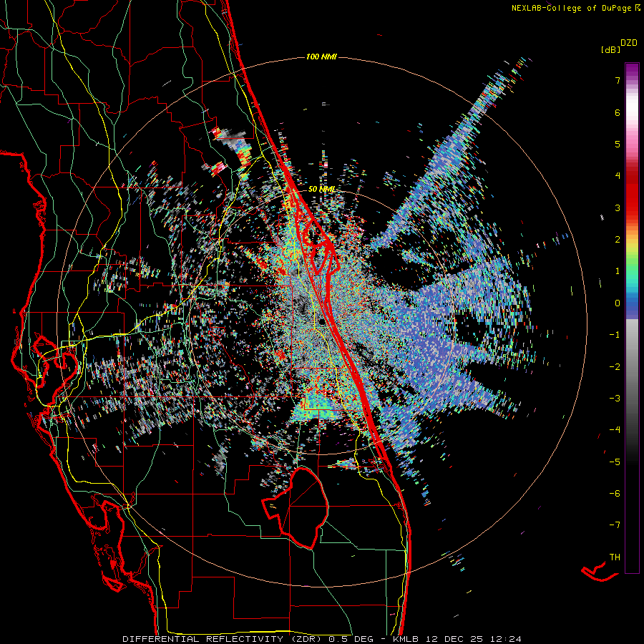This screenshot has height=644, width=644.
Task: Click the words DIFFERENTIAL REFLECTIVITY in caption
Action: click(x=203, y=639)
